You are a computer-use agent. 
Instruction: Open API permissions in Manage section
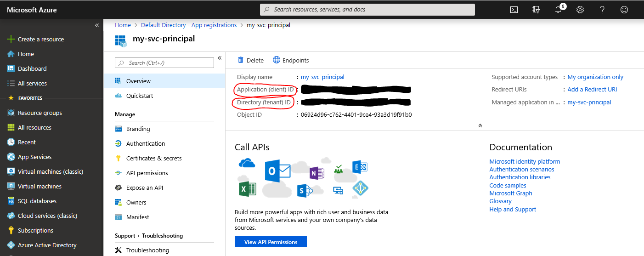(147, 173)
